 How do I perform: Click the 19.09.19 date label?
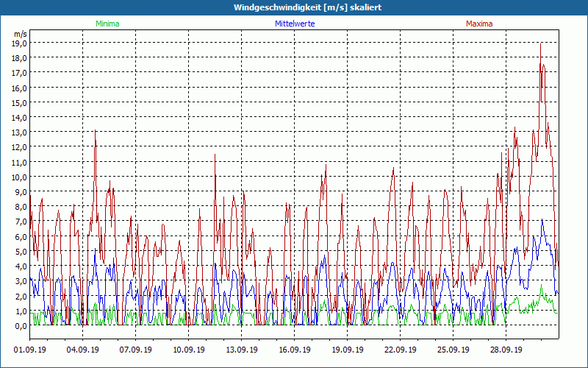347,350
